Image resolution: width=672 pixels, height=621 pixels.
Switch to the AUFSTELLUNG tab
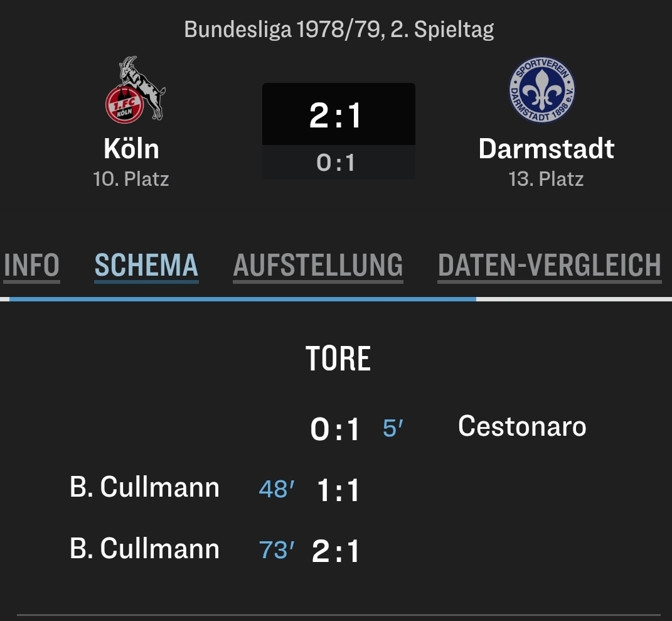[x=317, y=266]
